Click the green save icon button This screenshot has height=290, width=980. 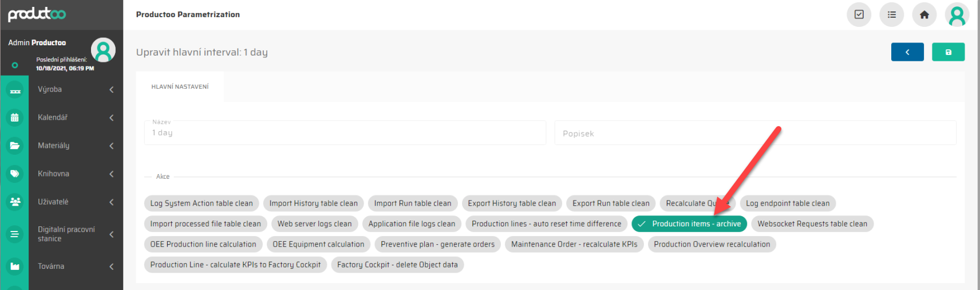948,52
